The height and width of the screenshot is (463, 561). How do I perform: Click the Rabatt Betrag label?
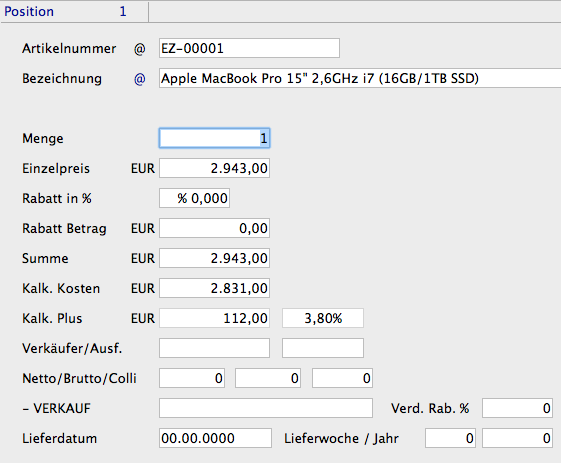(64, 229)
